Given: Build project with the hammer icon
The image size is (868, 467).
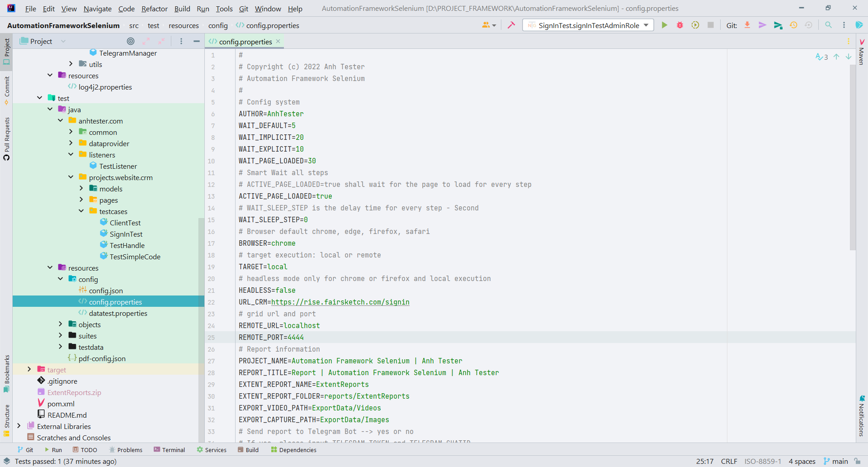Looking at the screenshot, I should (511, 25).
